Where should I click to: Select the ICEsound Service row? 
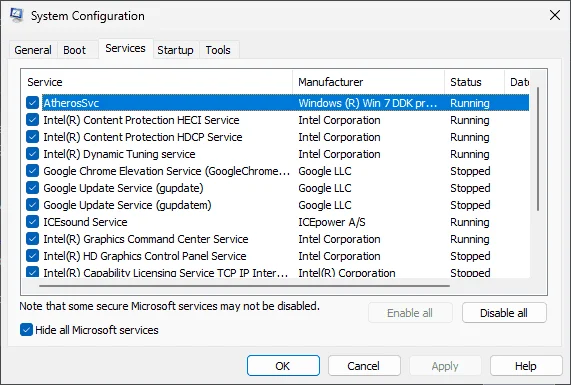click(x=277, y=222)
